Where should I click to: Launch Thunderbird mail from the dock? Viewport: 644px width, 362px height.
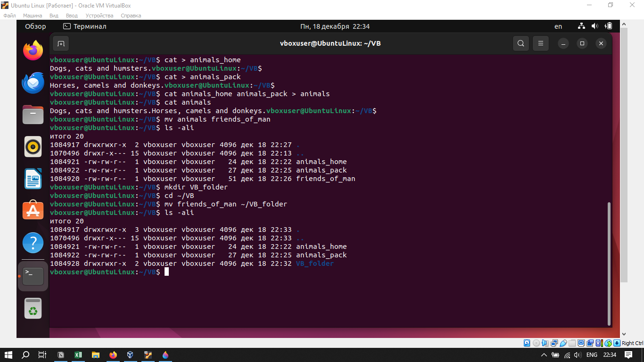coord(33,82)
